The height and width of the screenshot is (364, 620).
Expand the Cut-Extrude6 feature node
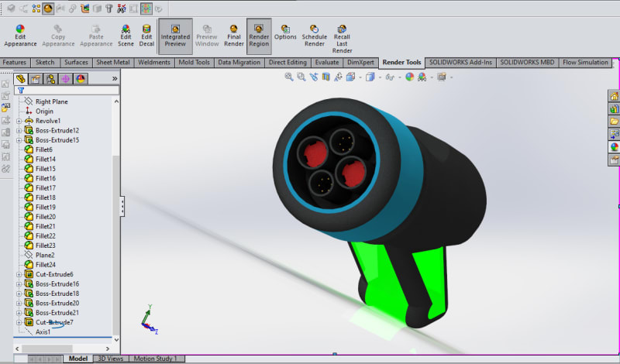pos(19,274)
